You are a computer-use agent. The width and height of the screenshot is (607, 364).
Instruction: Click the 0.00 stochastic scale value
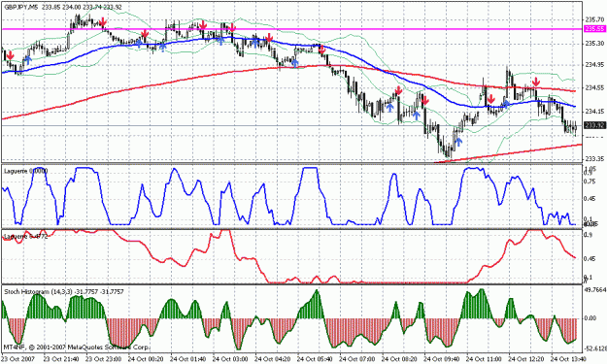tap(590, 318)
